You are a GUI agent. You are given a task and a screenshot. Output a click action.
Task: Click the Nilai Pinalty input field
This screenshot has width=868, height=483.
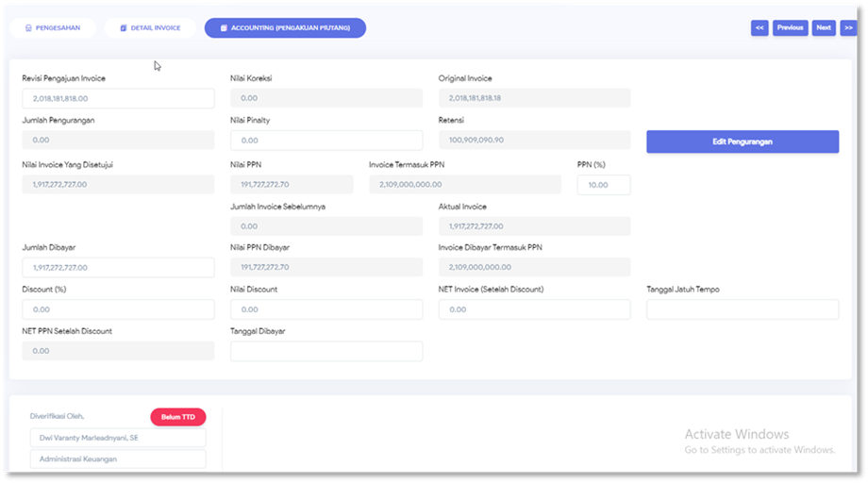tap(326, 141)
